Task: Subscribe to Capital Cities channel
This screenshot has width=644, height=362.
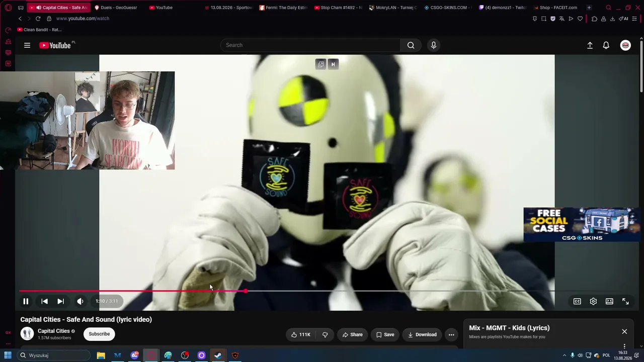Action: pos(99,334)
